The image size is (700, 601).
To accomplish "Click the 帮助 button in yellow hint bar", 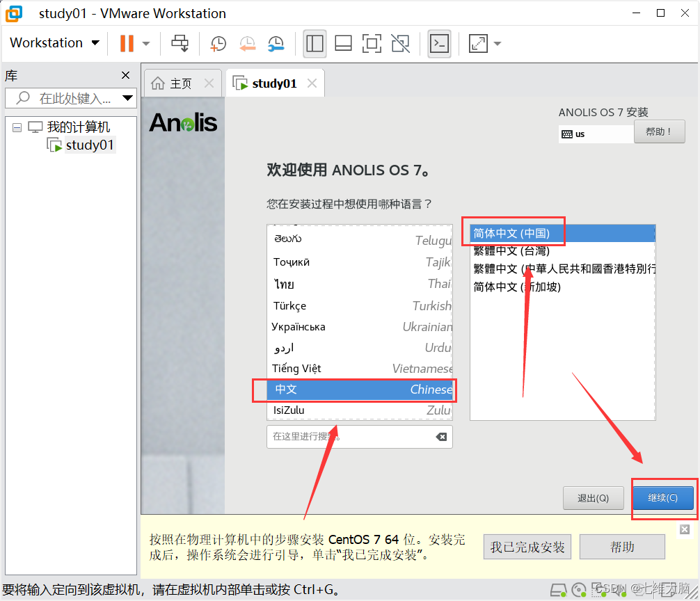I will [622, 547].
